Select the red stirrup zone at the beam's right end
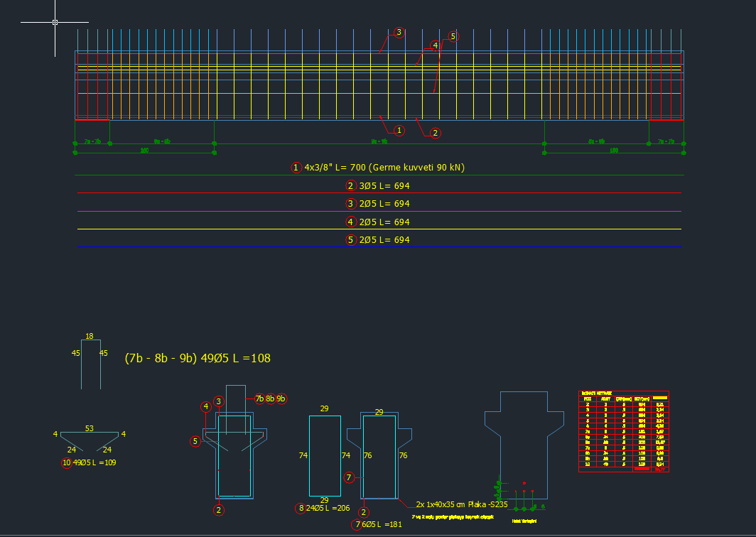Screen dimensions: 756x537 (x=666, y=86)
